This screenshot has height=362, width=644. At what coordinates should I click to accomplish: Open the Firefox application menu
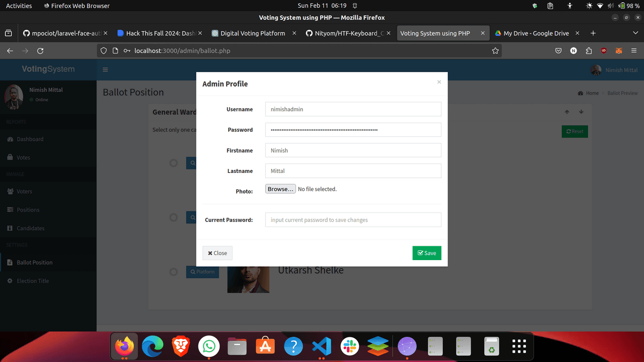pyautogui.click(x=634, y=51)
